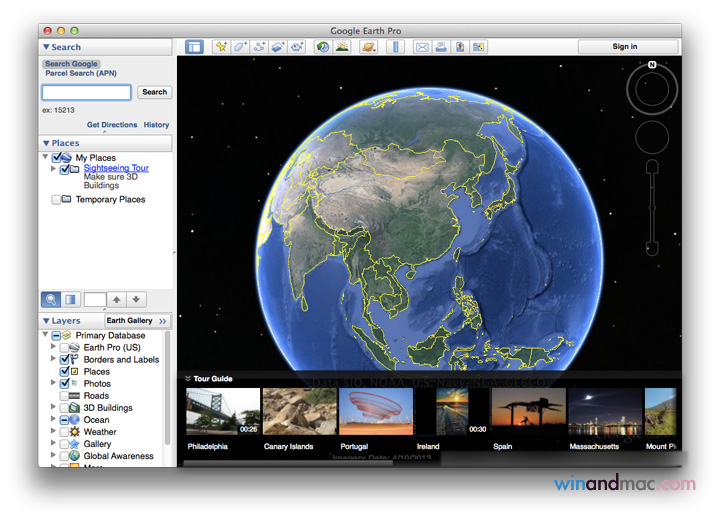Open the Portugal tour thumbnail
The height and width of the screenshot is (520, 720).
click(x=375, y=412)
